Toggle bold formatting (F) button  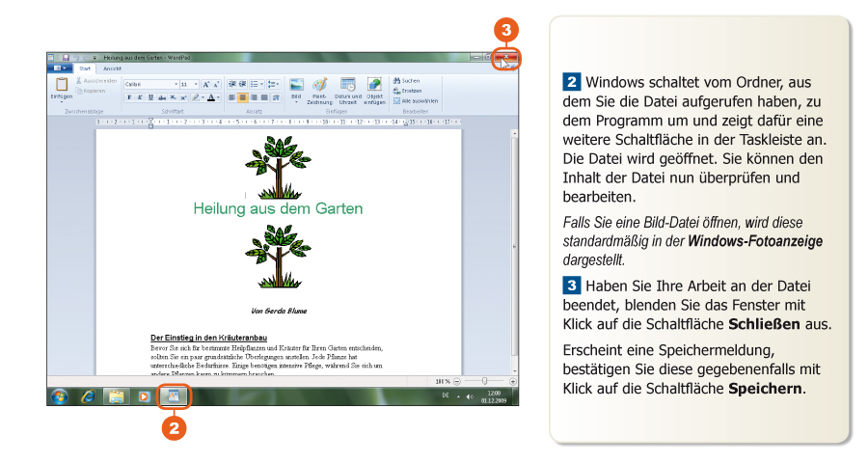(x=129, y=97)
